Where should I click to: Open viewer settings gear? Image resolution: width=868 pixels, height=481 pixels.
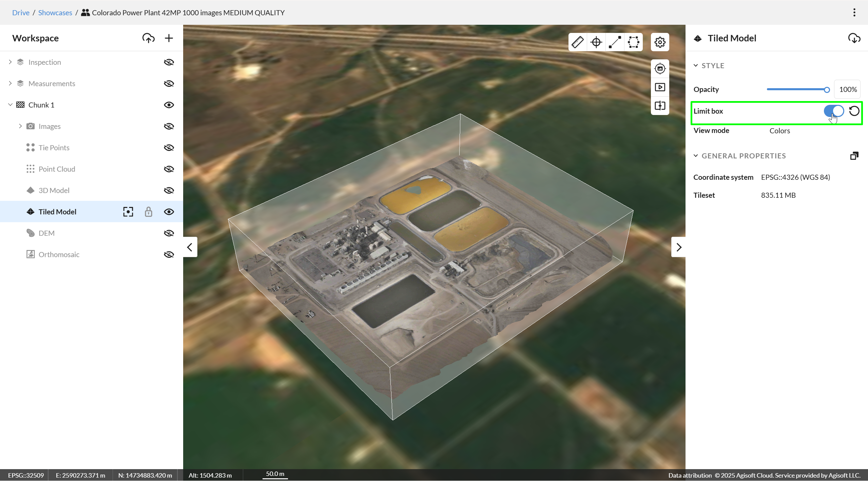[x=660, y=42]
